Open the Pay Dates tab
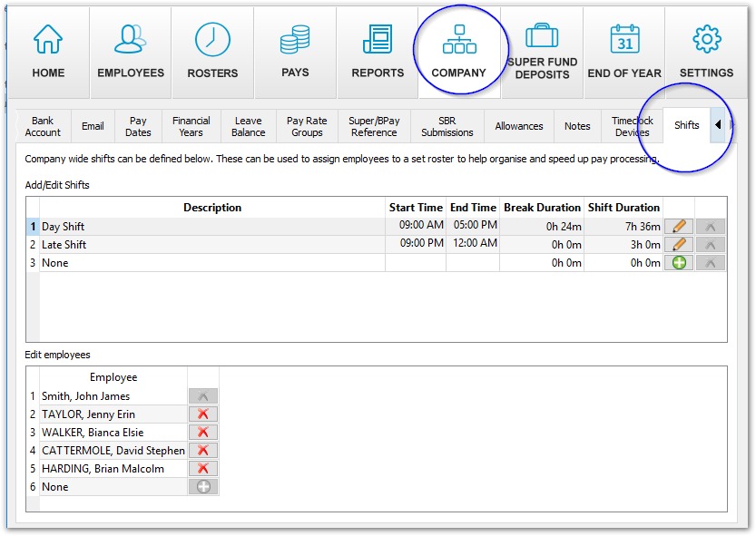 click(x=138, y=126)
